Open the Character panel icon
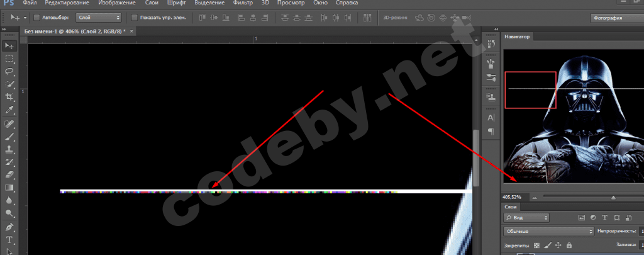The height and width of the screenshot is (255, 644). (x=491, y=118)
